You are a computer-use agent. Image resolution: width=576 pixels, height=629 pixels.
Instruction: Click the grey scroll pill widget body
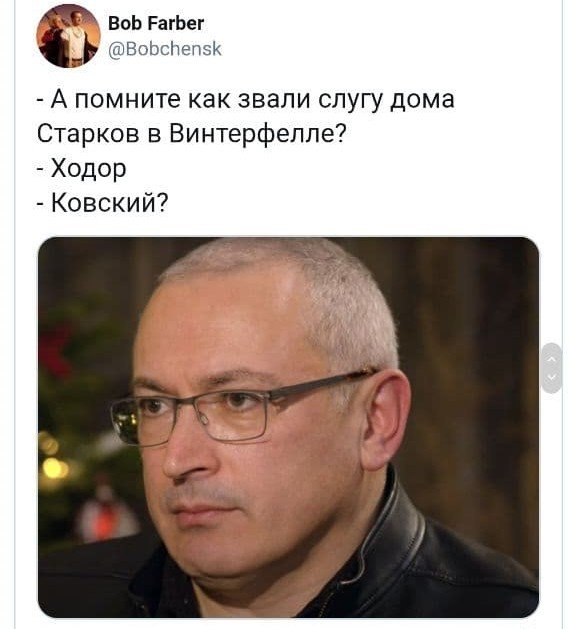point(552,368)
